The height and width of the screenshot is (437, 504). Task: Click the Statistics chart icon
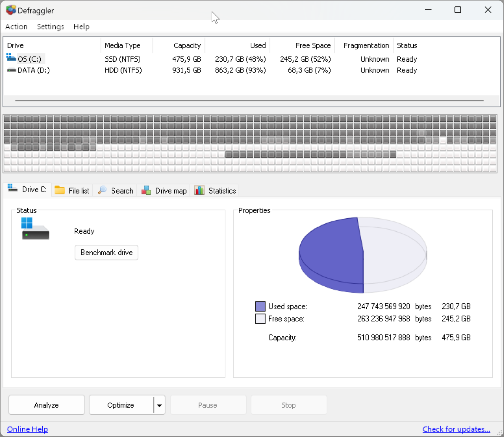[x=199, y=190]
